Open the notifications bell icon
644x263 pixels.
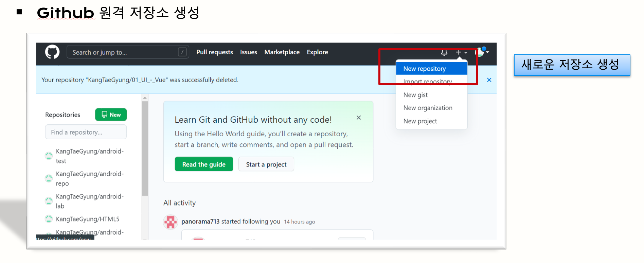coord(444,52)
